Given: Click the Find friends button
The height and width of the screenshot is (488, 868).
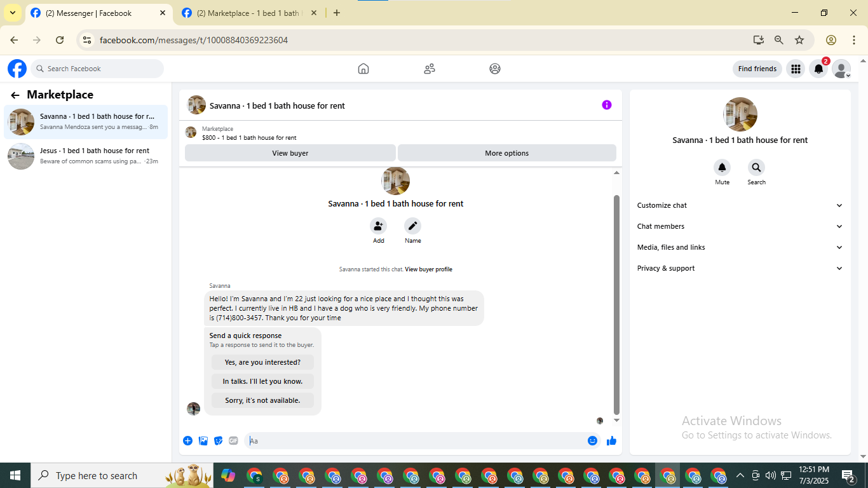Looking at the screenshot, I should pyautogui.click(x=757, y=69).
